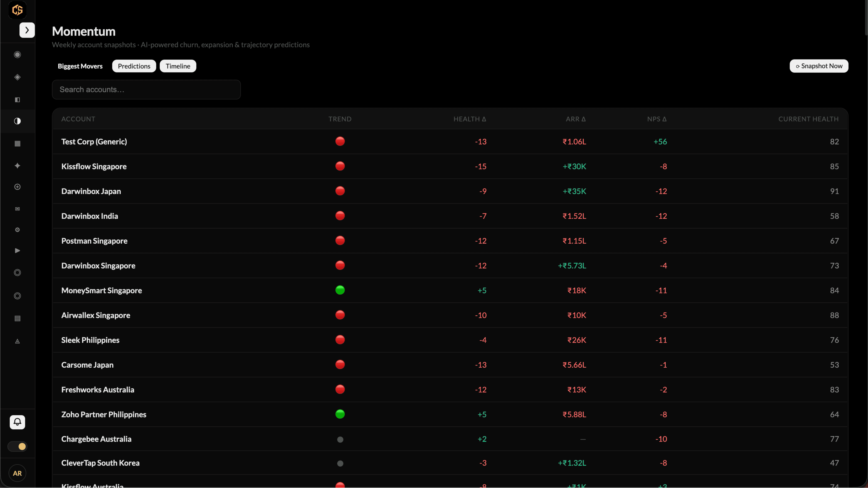Open notifications via the bell icon

pos(18,422)
